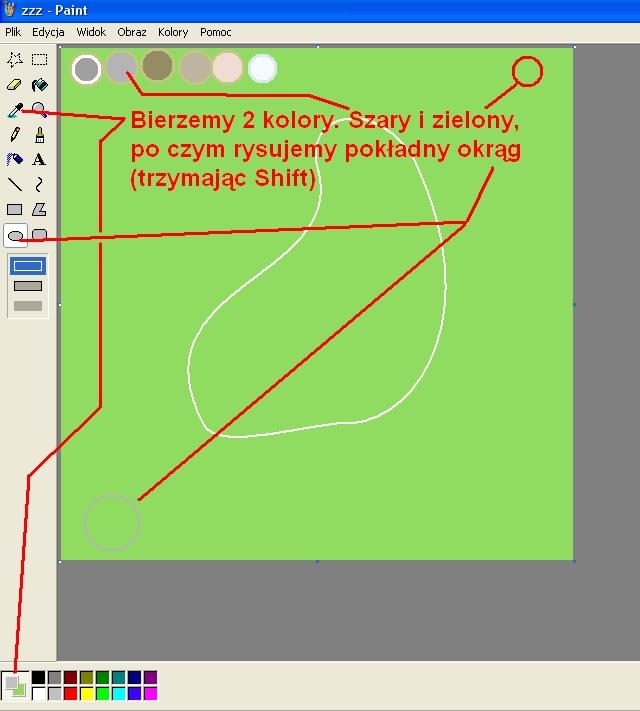Click the khaki brown circle on canvas
The image size is (640, 711).
click(157, 65)
